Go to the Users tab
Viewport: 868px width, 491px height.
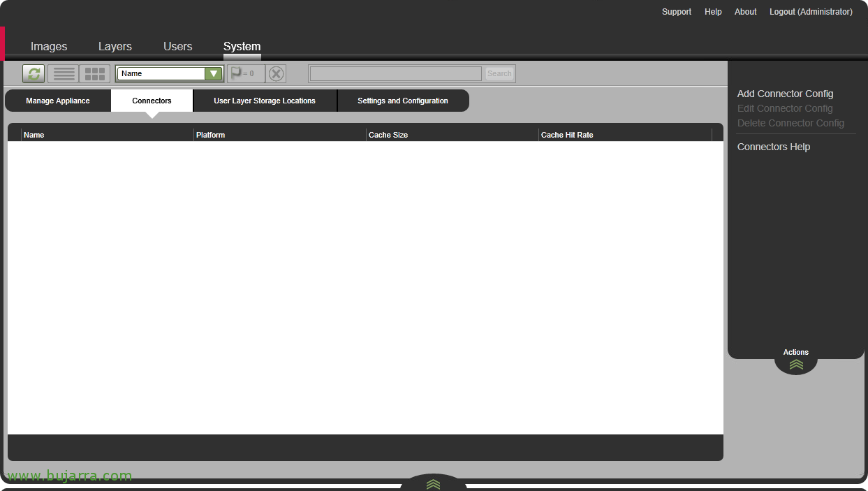pyautogui.click(x=177, y=46)
